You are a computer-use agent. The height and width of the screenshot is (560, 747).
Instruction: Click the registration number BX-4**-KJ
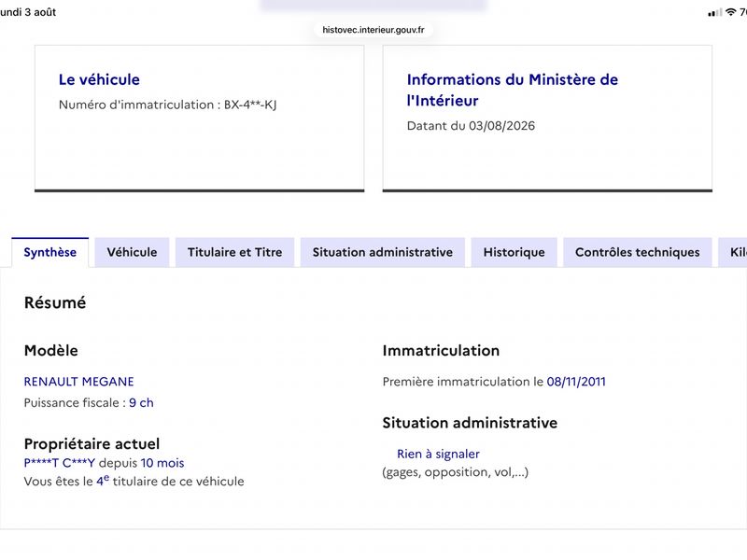[x=250, y=105]
